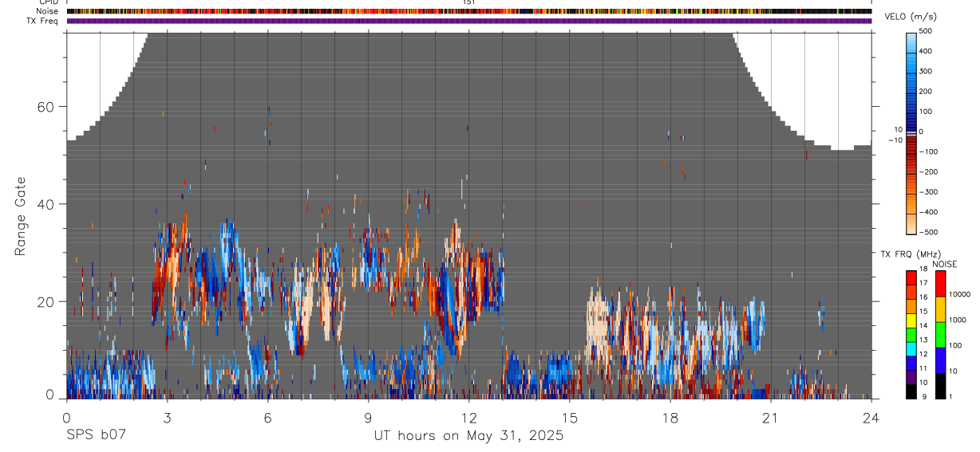The height and width of the screenshot is (452, 980).
Task: Click the 500 label on velocity scale
Action: (929, 31)
